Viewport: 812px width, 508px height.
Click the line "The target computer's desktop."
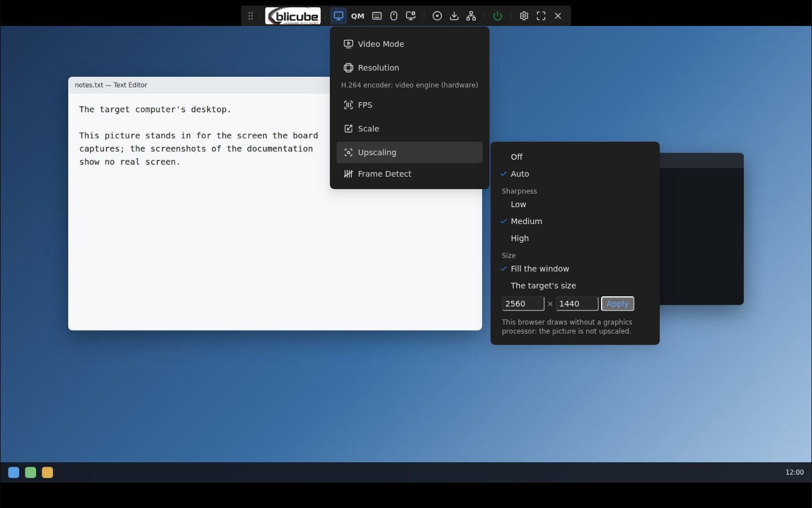click(155, 110)
